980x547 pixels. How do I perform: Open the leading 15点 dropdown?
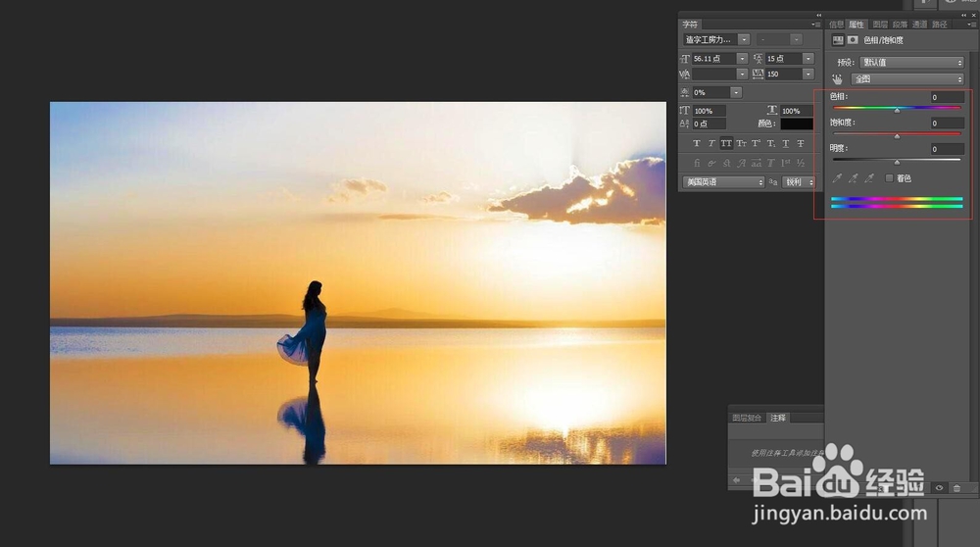808,59
